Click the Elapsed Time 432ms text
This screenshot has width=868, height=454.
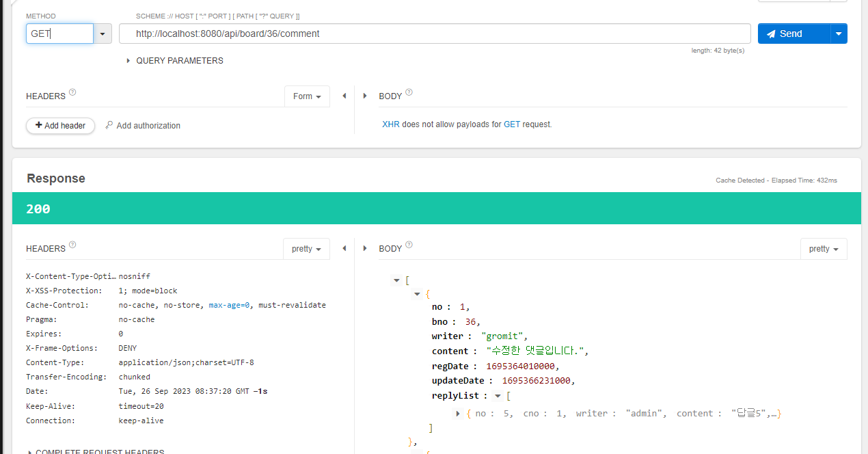(804, 181)
